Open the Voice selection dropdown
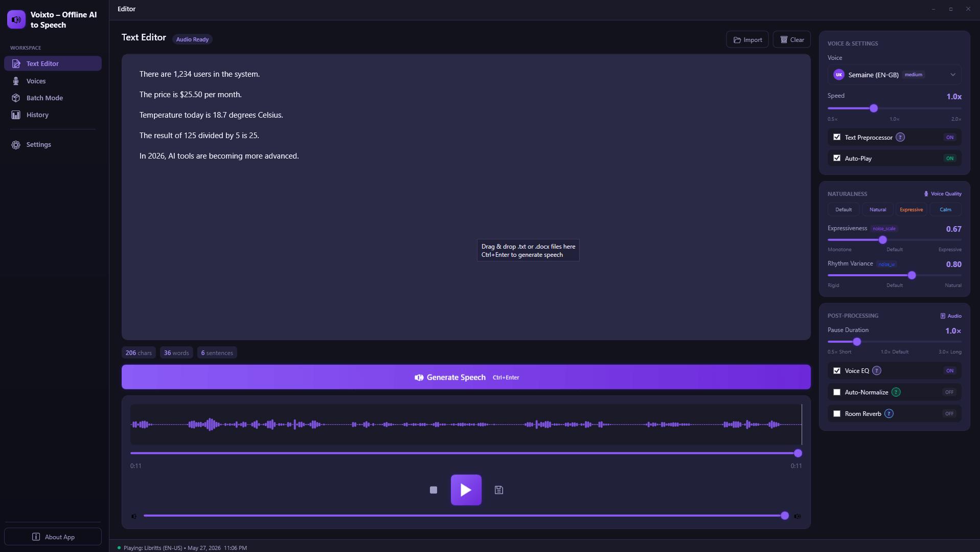Viewport: 980px width, 552px height. pyautogui.click(x=894, y=75)
